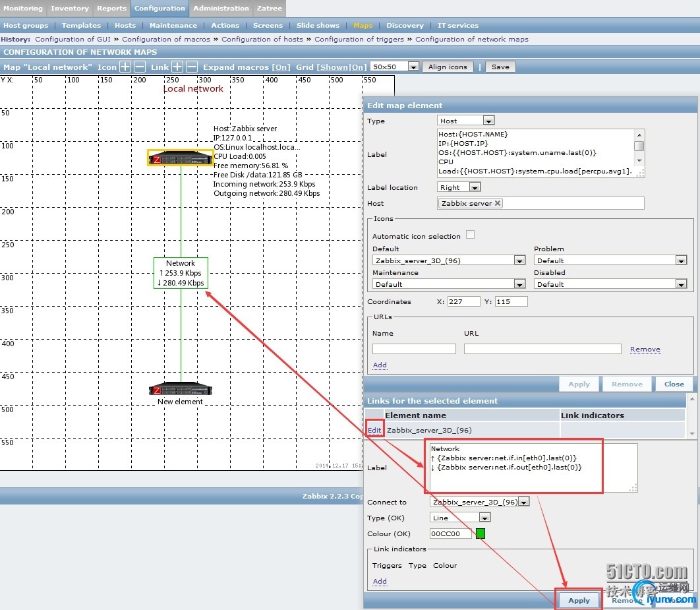Click Add under URLs section
Image resolution: width=700 pixels, height=610 pixels.
click(380, 365)
